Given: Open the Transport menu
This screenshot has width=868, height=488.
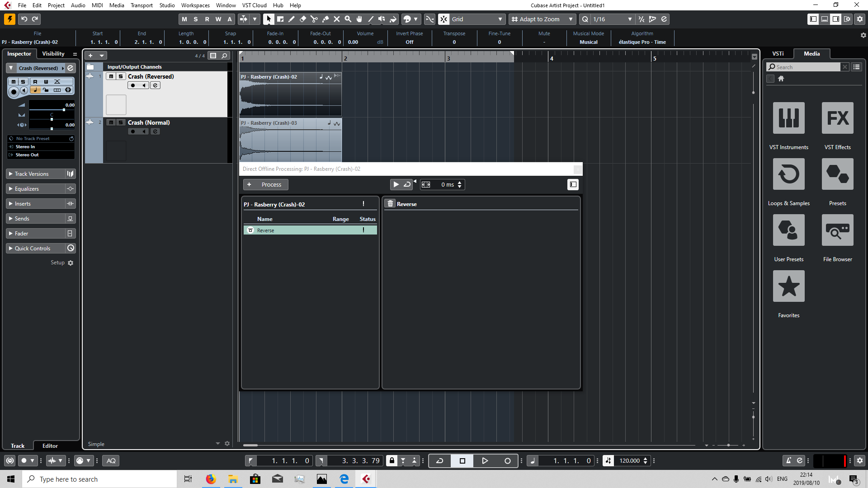Looking at the screenshot, I should tap(142, 5).
